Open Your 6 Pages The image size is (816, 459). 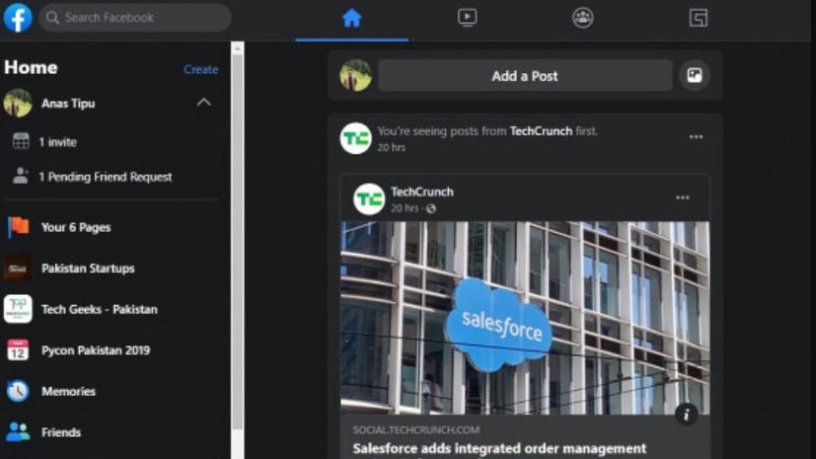pos(76,227)
